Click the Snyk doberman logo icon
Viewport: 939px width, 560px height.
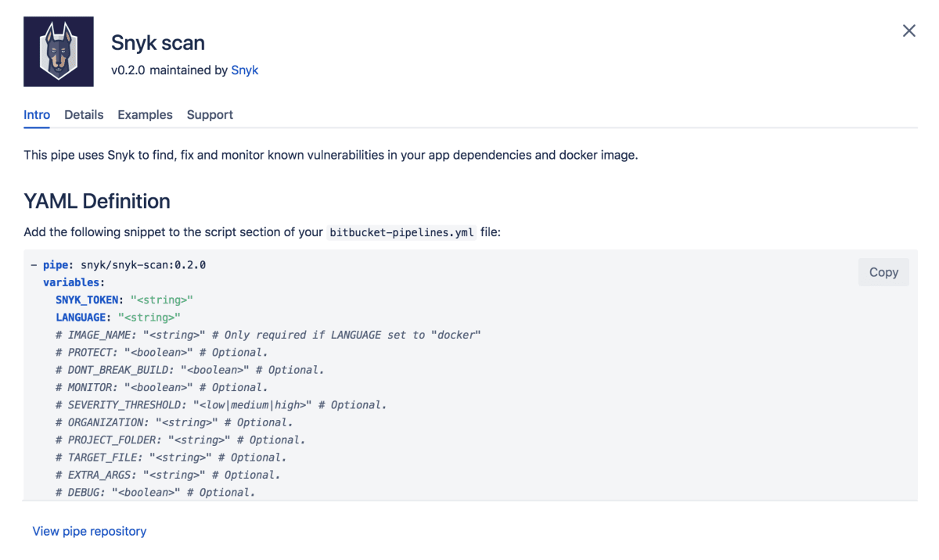pyautogui.click(x=58, y=51)
